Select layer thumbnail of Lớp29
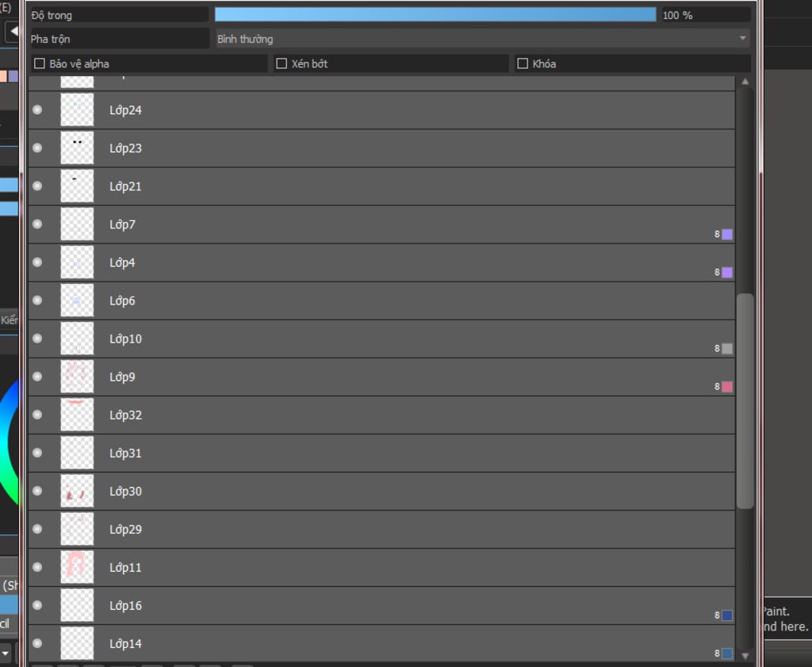Viewport: 812px width, 667px height. click(x=77, y=529)
